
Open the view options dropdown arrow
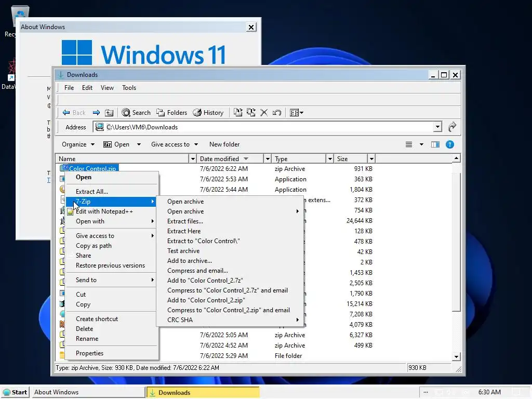click(x=421, y=144)
